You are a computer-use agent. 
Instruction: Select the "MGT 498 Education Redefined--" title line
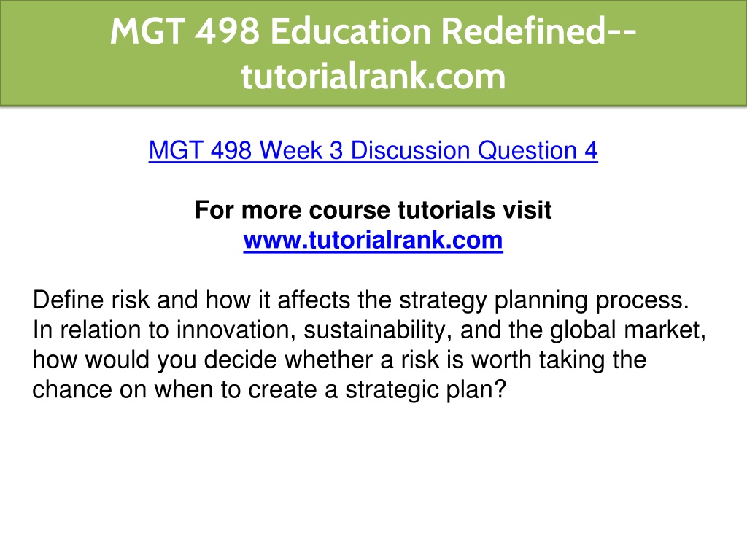tap(373, 31)
